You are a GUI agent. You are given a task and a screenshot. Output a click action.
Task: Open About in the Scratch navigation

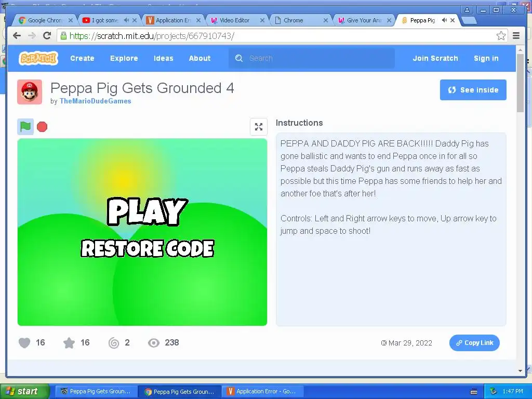tap(199, 58)
